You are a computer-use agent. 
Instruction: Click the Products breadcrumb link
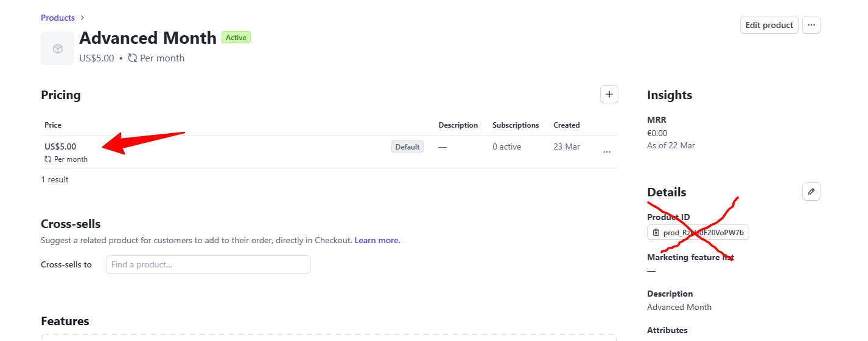(x=58, y=18)
